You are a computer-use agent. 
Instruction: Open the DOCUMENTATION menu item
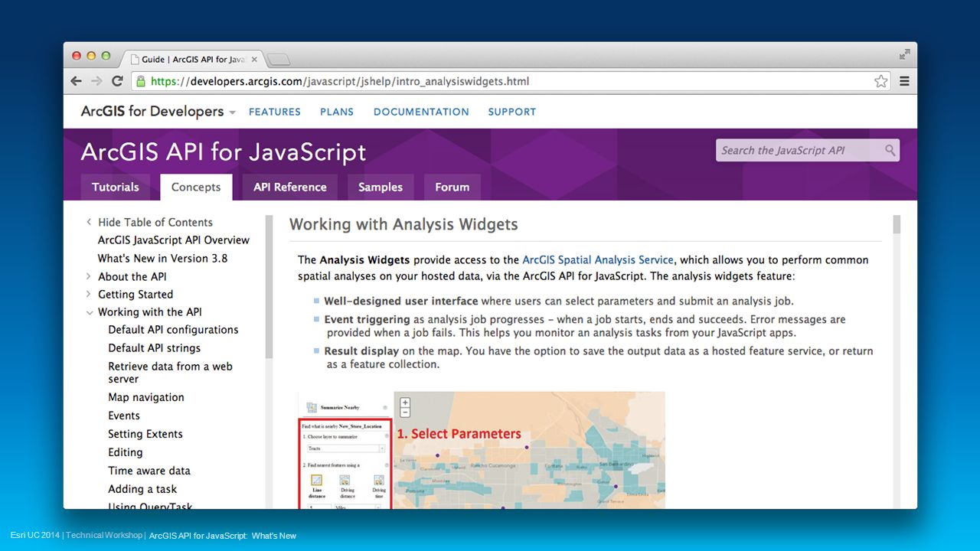point(421,112)
